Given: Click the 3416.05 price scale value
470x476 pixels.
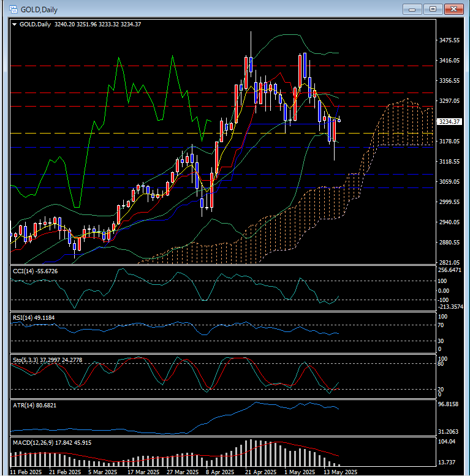Looking at the screenshot, I should coord(449,61).
